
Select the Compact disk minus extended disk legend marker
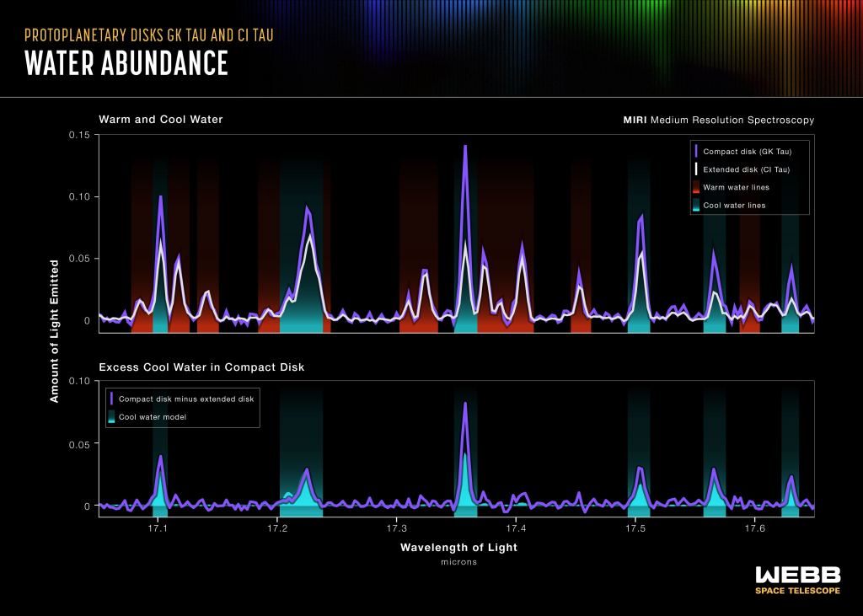[x=111, y=398]
